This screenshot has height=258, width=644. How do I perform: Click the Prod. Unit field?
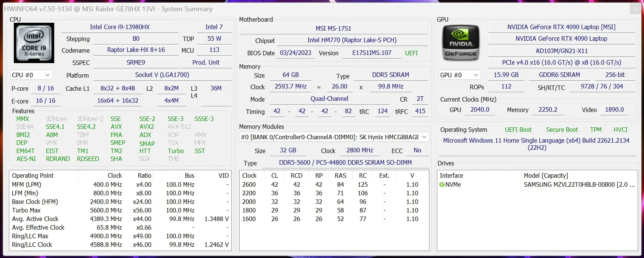pyautogui.click(x=206, y=62)
